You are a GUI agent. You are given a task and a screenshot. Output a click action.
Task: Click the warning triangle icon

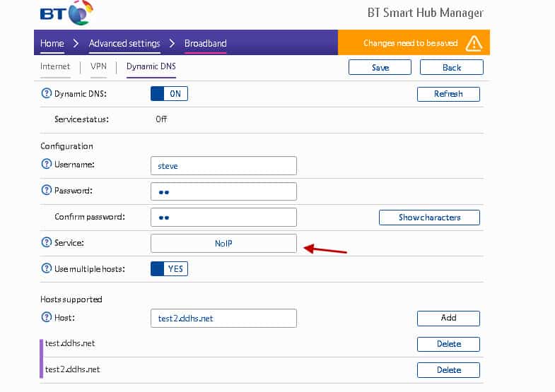click(x=474, y=44)
